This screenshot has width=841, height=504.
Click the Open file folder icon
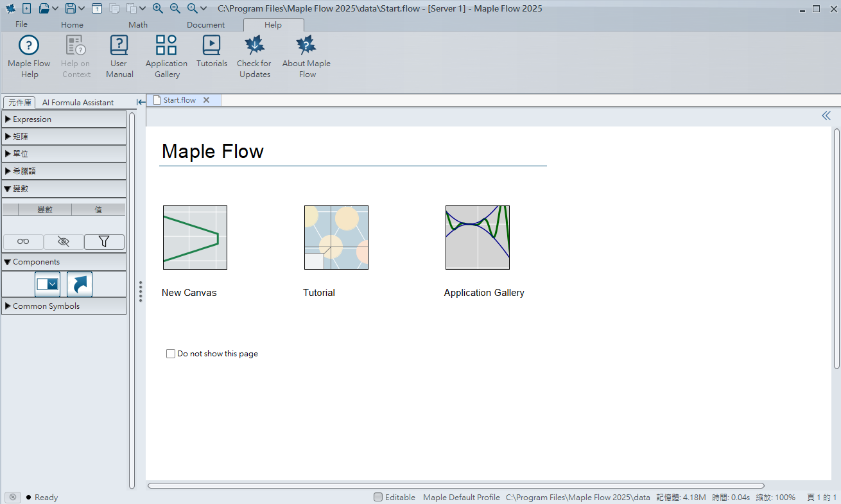(44, 8)
